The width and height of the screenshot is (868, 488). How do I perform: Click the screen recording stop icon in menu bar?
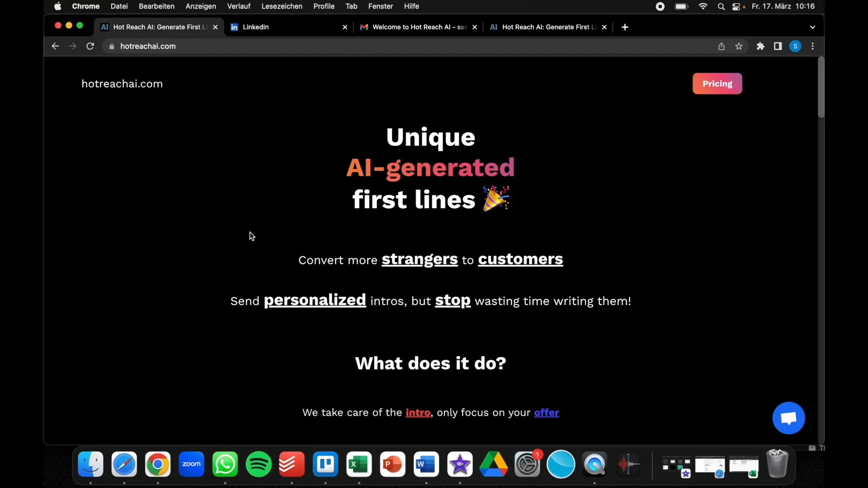coord(660,6)
